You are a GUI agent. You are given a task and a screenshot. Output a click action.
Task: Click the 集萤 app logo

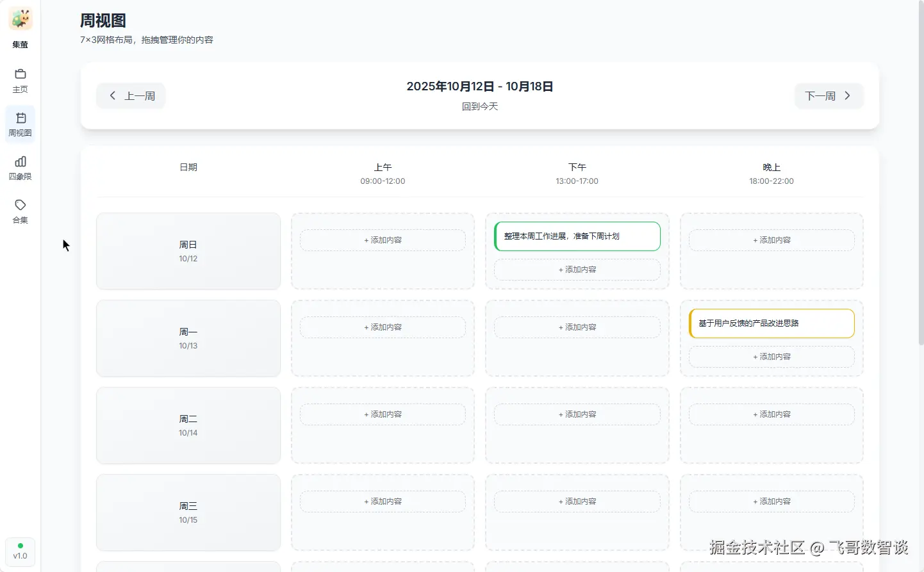(20, 19)
